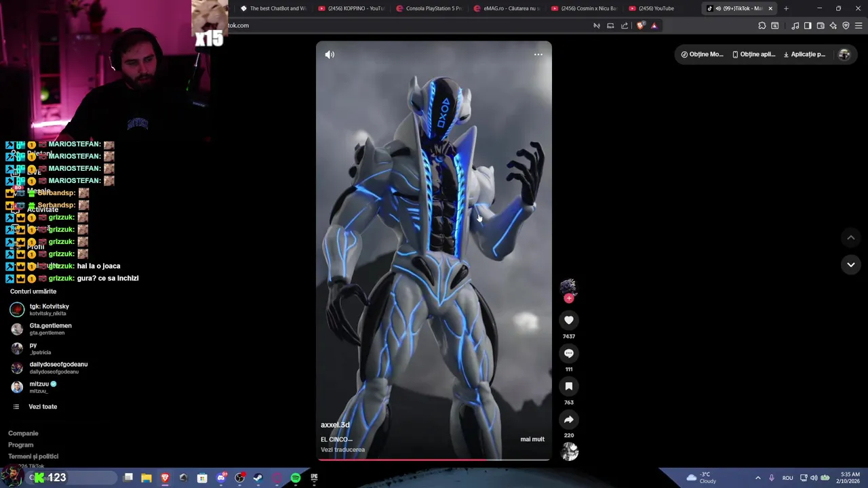Like the video with the heart icon

pyautogui.click(x=569, y=320)
